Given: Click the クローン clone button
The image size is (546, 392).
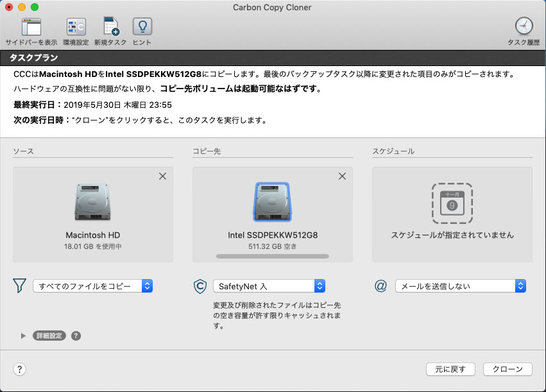Looking at the screenshot, I should coord(508,369).
